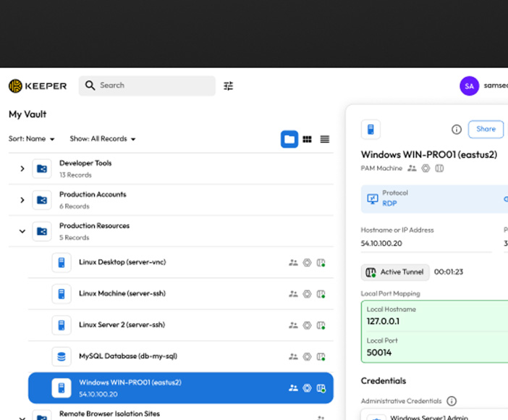Click Windows WIN-PRO01 row tunnel icon

tap(321, 388)
